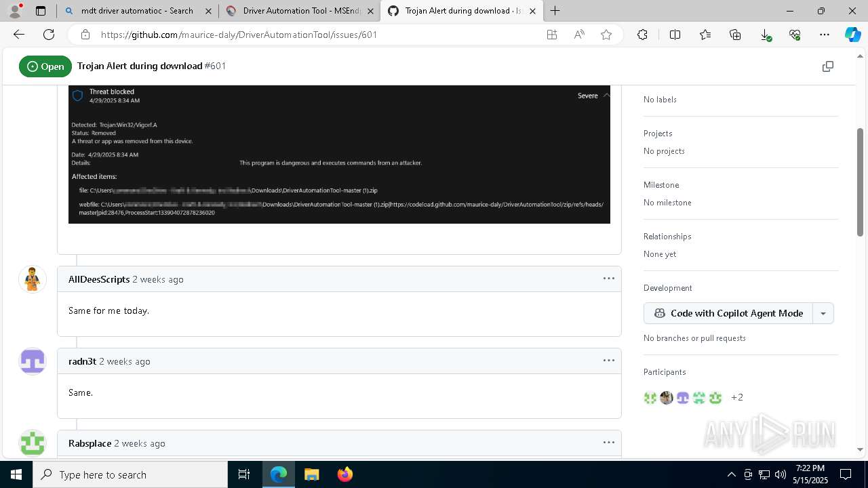The height and width of the screenshot is (488, 868).
Task: Open Rabsplace profile link
Action: [90, 443]
